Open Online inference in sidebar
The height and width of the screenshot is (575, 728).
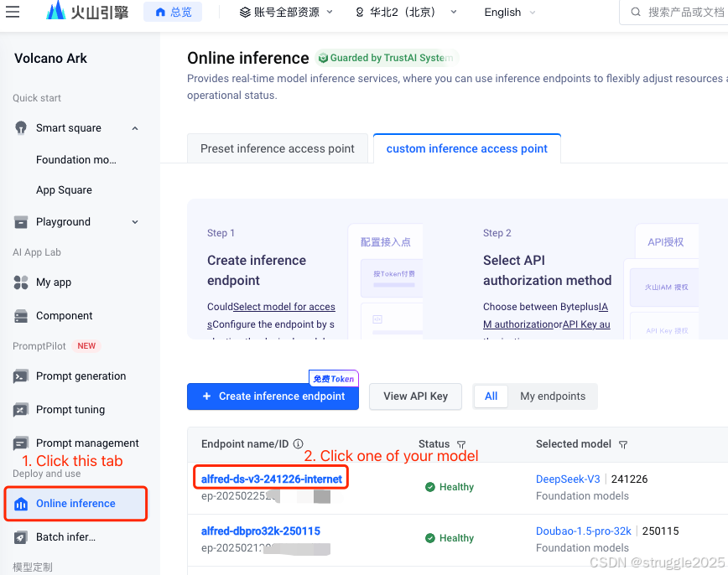point(75,504)
